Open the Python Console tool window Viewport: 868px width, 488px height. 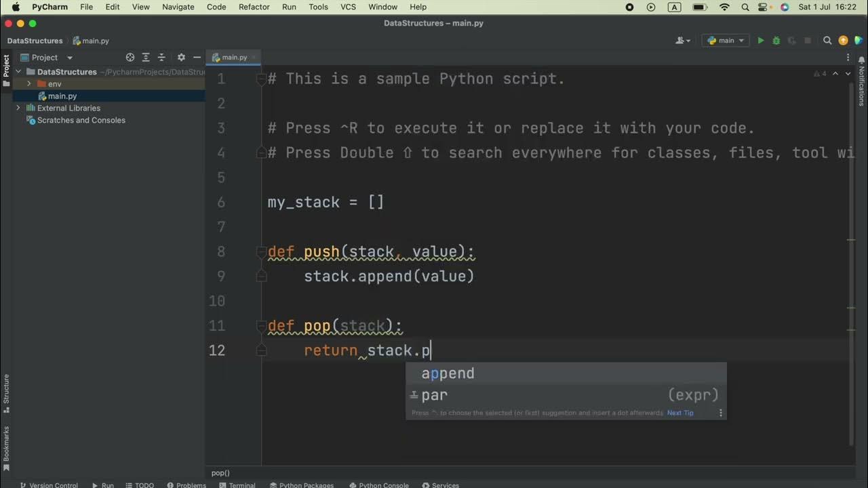click(380, 485)
